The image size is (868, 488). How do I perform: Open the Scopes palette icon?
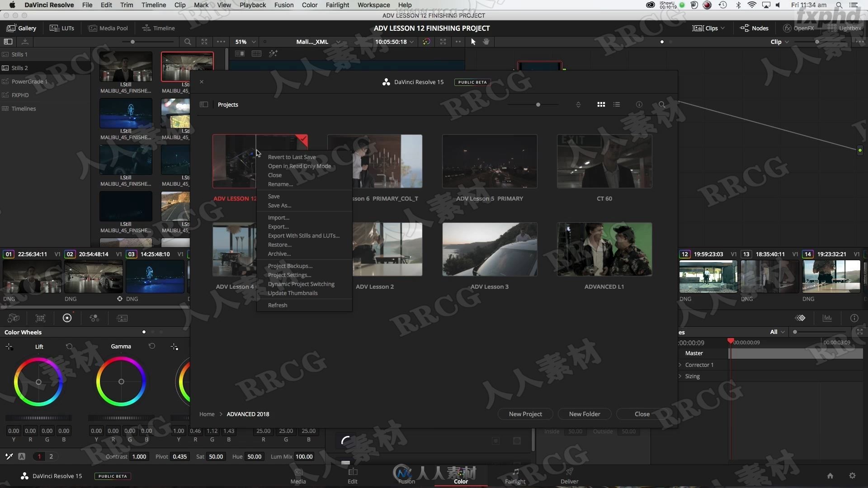[x=827, y=318]
